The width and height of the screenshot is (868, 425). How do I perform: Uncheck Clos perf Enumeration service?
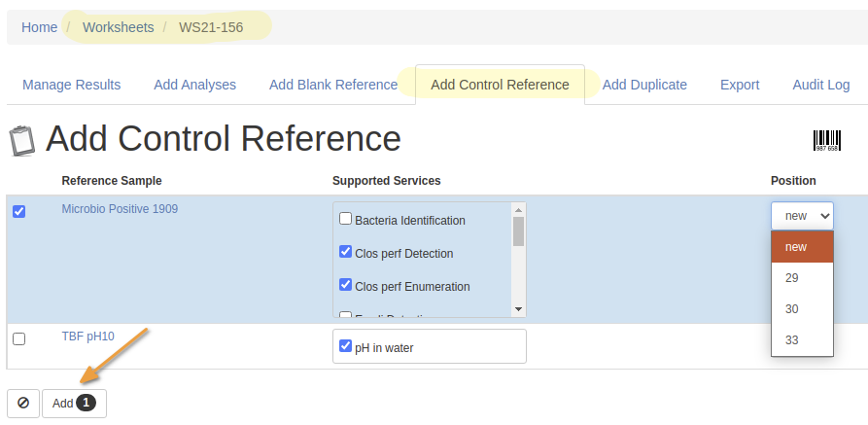click(x=345, y=285)
